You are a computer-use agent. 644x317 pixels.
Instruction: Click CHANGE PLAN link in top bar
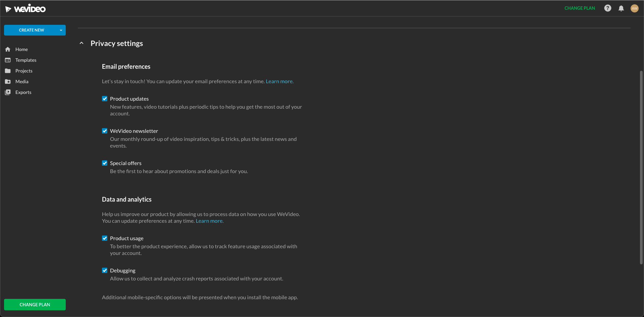click(580, 8)
